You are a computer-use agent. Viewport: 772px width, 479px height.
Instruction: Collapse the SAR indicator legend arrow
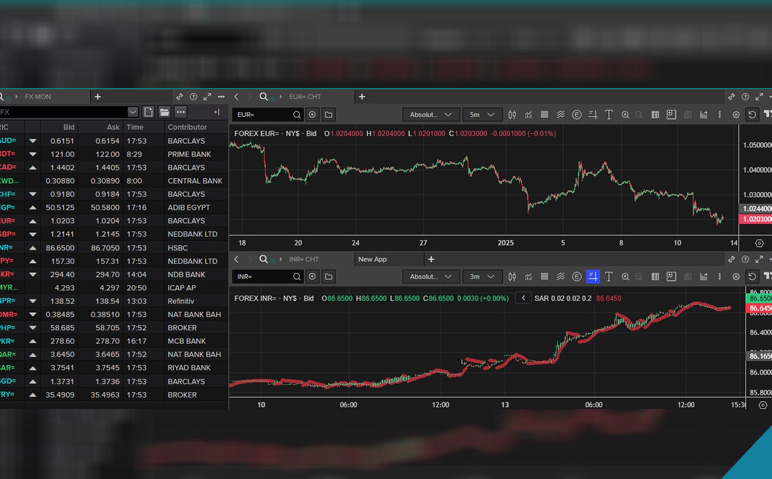[x=523, y=298]
